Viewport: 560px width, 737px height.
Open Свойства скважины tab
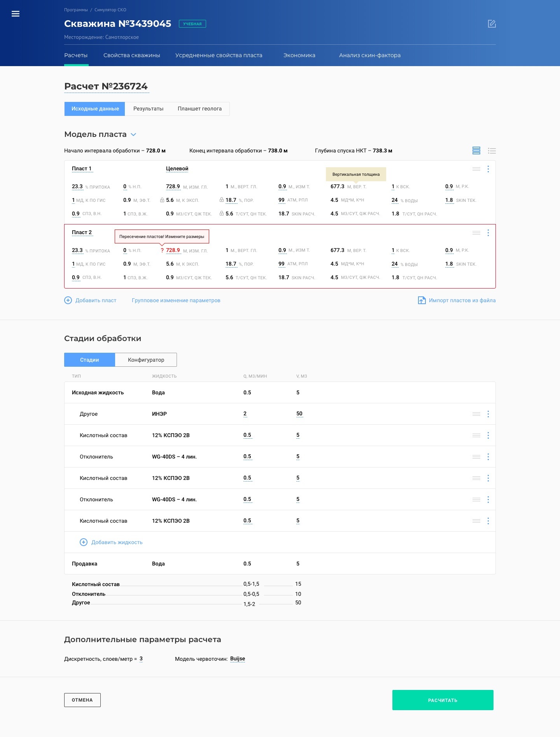[x=132, y=55]
